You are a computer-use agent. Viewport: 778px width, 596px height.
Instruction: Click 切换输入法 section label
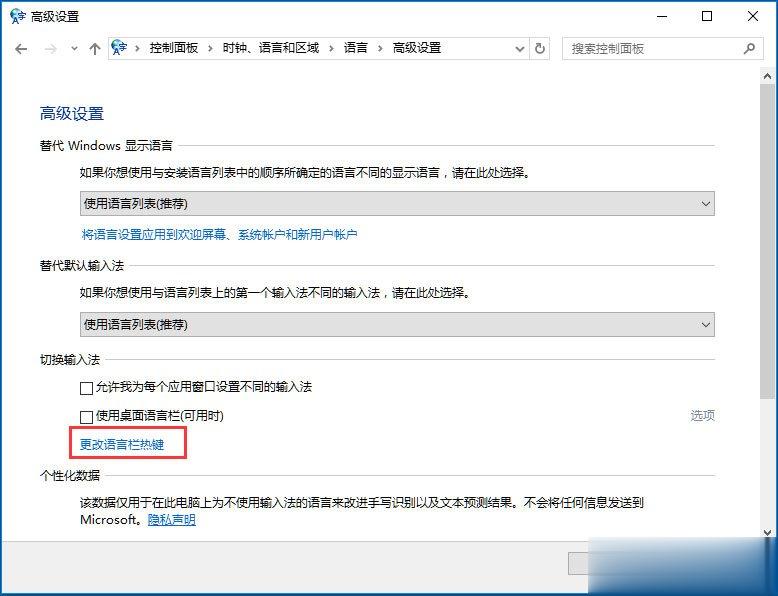[70, 359]
